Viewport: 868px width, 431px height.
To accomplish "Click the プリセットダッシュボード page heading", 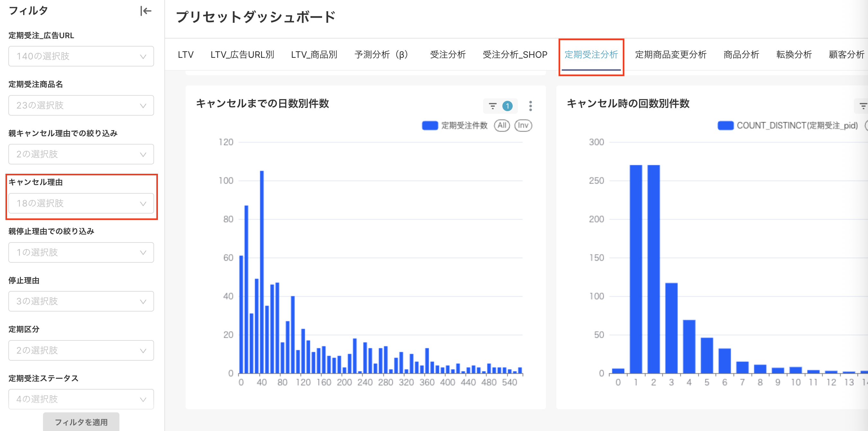I will coord(256,17).
